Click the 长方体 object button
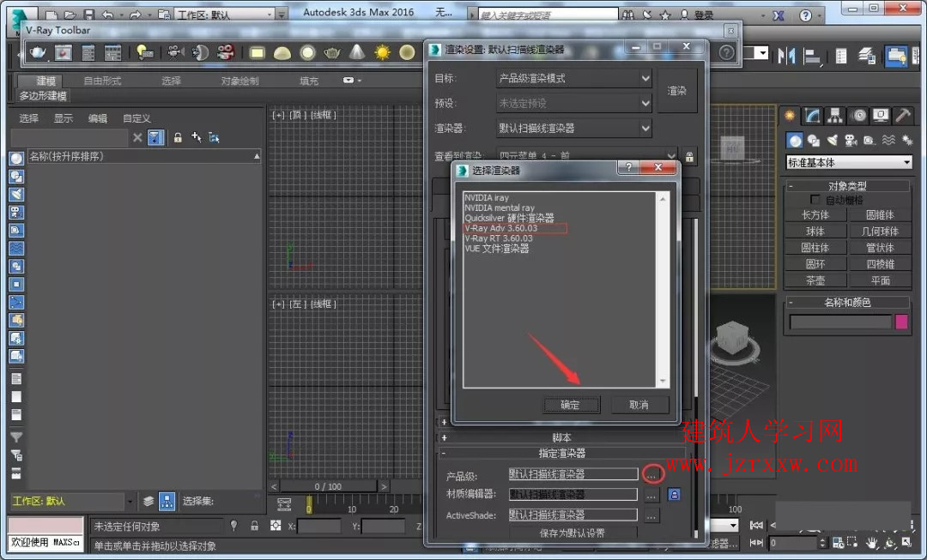This screenshot has height=560, width=927. 815,215
